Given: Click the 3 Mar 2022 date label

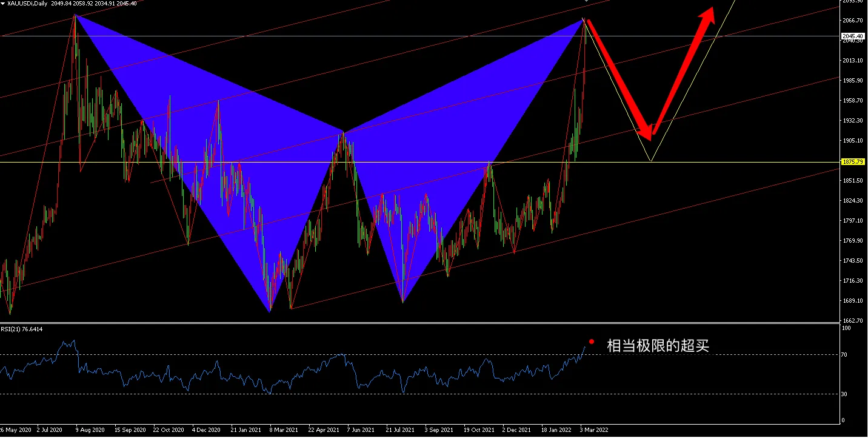Looking at the screenshot, I should pyautogui.click(x=594, y=430).
